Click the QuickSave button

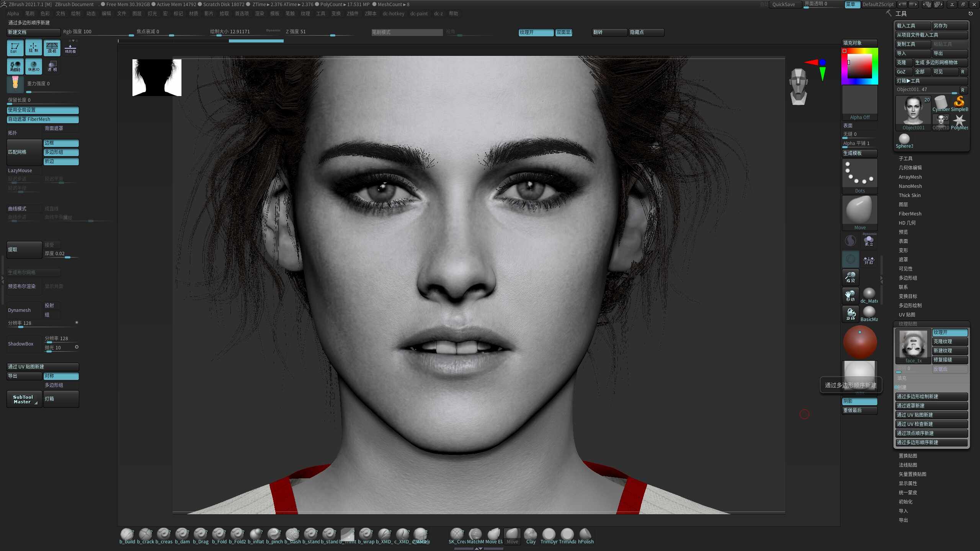point(784,5)
